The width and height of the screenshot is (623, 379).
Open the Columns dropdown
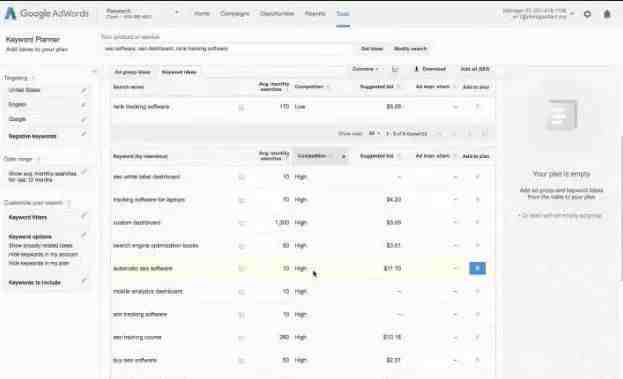click(365, 69)
